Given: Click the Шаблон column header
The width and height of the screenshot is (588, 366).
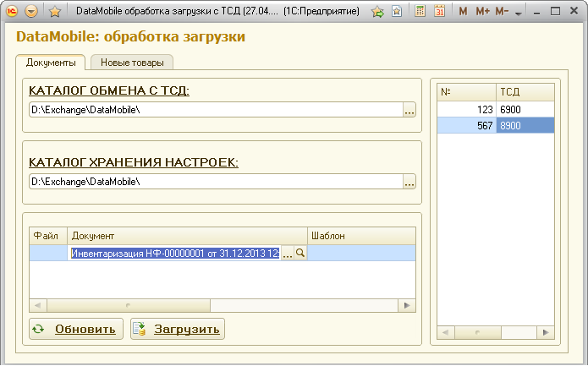Looking at the screenshot, I should point(361,236).
